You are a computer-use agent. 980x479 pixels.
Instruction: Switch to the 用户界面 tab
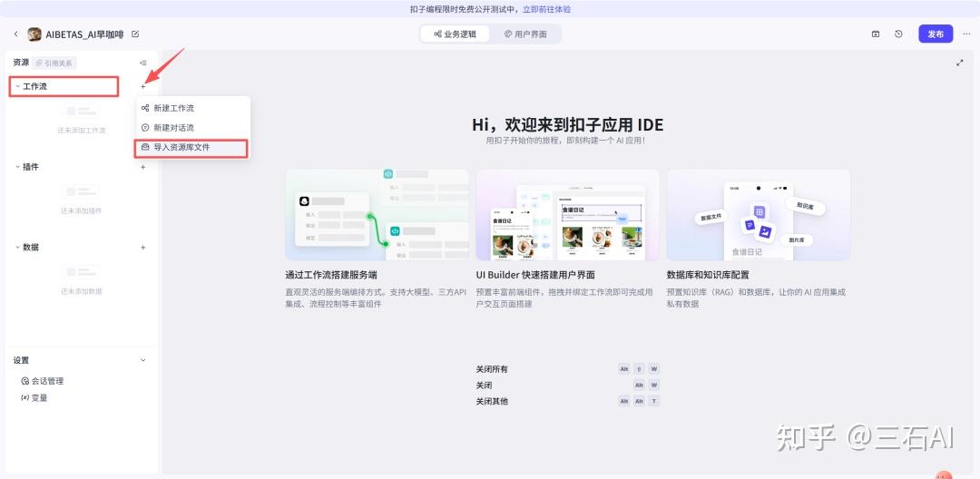[525, 34]
